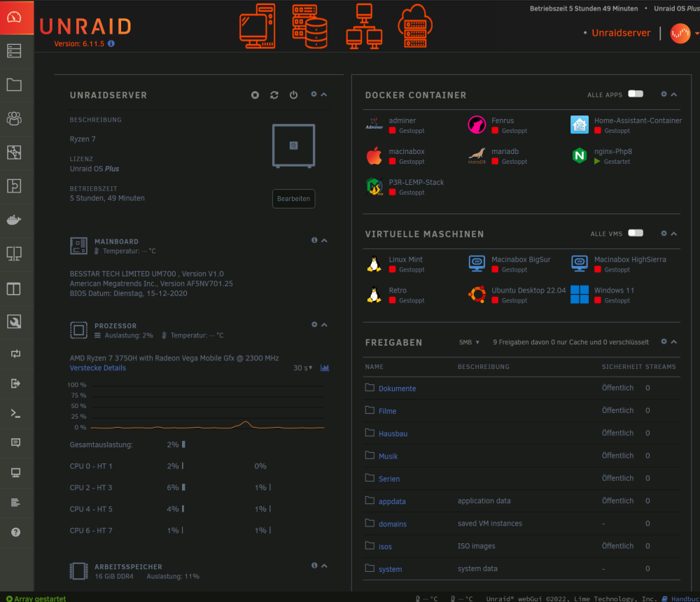Collapse the Docker Container panel
Screen dimensions: 700x602
(x=674, y=94)
